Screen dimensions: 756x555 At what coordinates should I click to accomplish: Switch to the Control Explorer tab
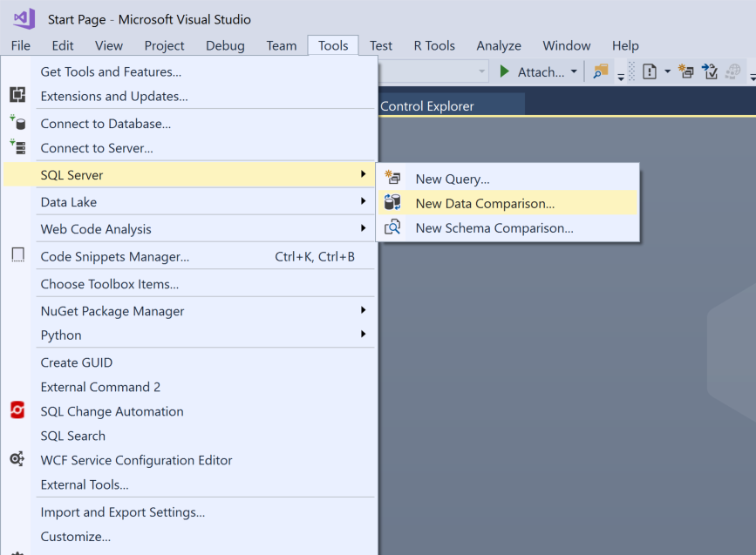click(427, 106)
